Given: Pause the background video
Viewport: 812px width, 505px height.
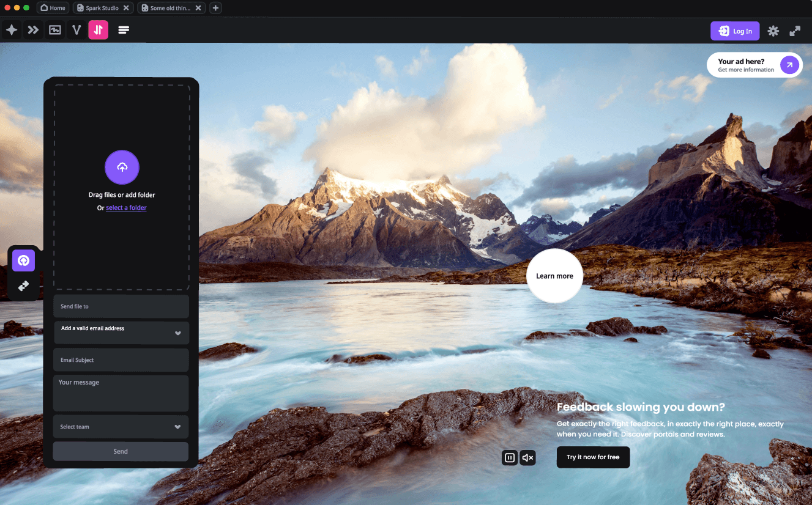Looking at the screenshot, I should (x=510, y=457).
